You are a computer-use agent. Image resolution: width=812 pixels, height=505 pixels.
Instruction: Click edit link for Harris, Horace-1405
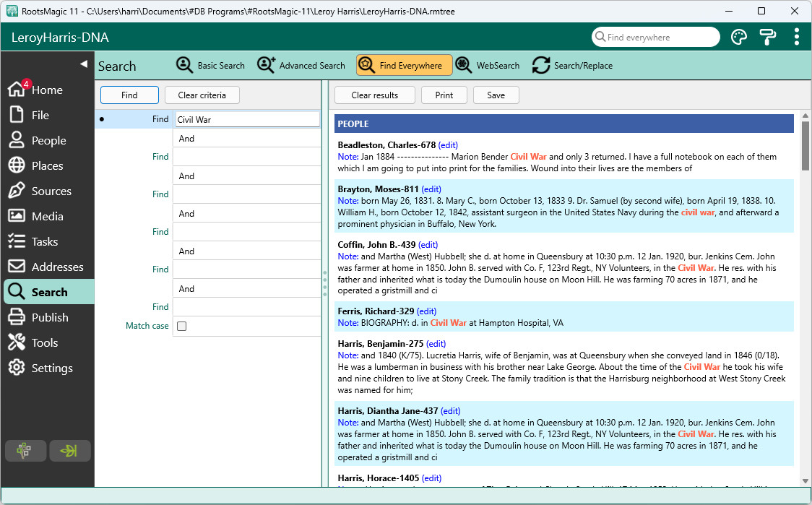[432, 478]
